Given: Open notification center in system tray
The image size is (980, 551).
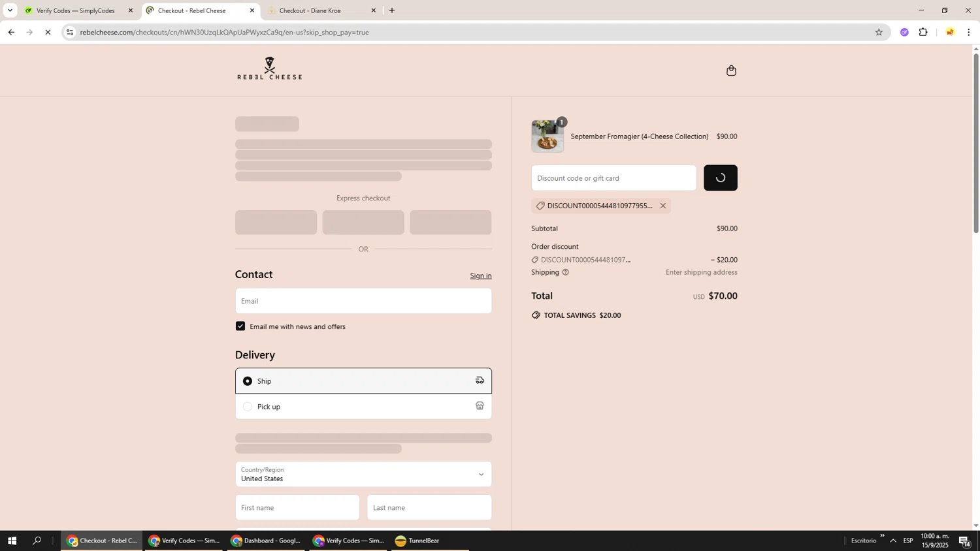Looking at the screenshot, I should [965, 541].
